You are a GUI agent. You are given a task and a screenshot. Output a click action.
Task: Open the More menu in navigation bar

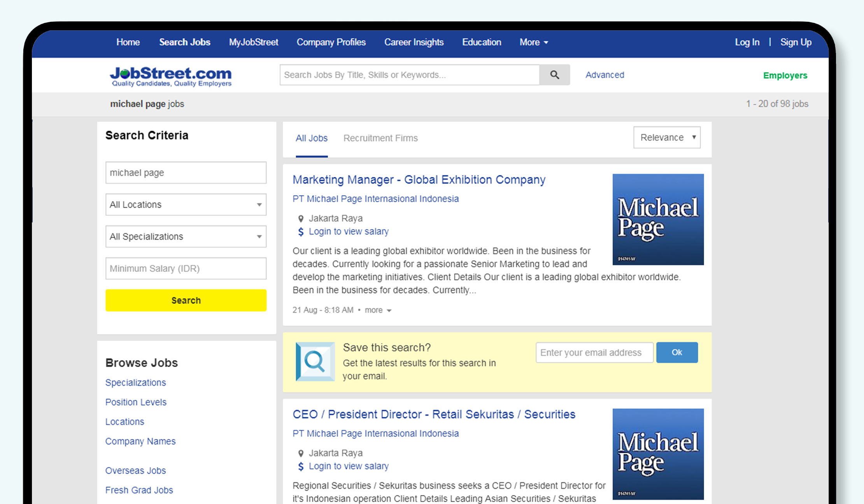coord(534,42)
